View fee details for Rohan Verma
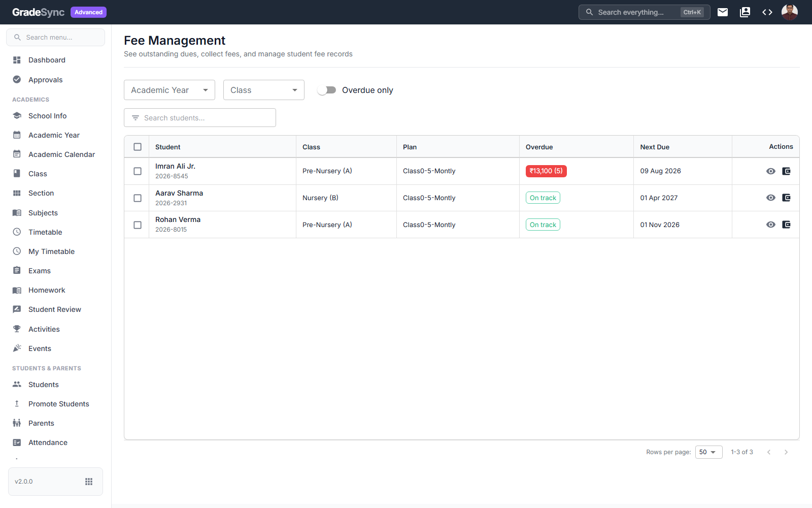This screenshot has height=508, width=812. [x=771, y=225]
